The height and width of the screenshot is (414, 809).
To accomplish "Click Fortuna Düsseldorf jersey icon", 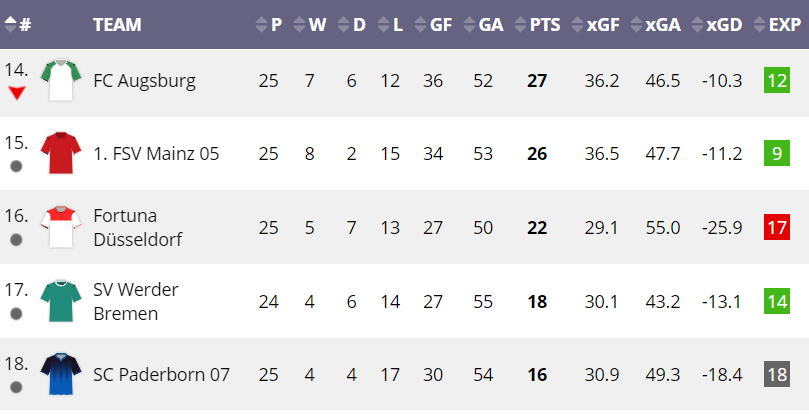I will point(61,227).
